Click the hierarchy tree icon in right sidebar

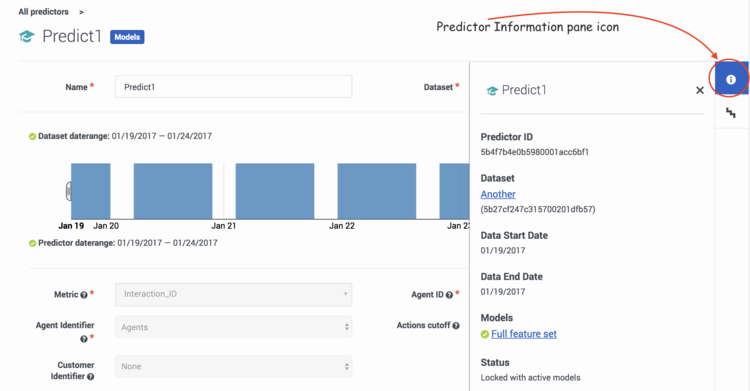click(x=730, y=113)
